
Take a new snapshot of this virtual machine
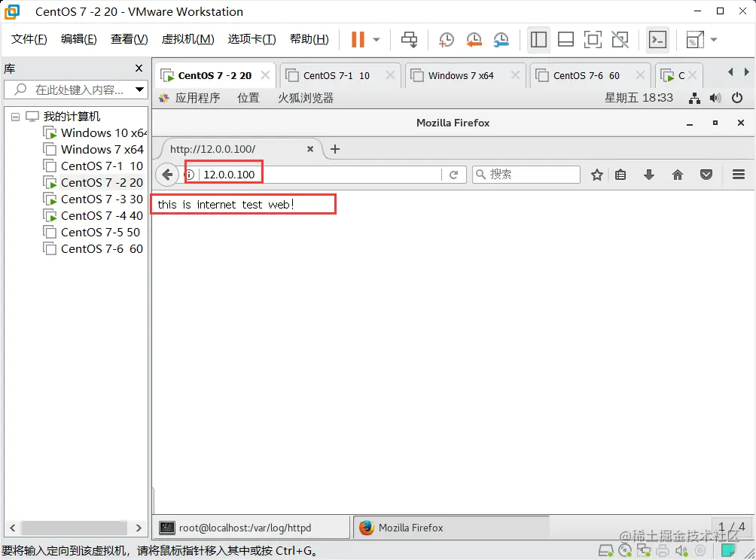point(446,39)
